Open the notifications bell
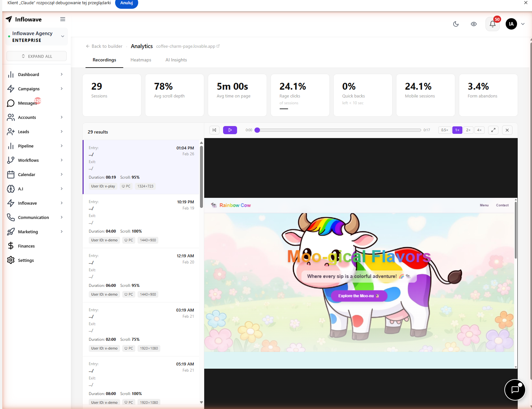Screen dimensions: 532x409 coord(492,24)
